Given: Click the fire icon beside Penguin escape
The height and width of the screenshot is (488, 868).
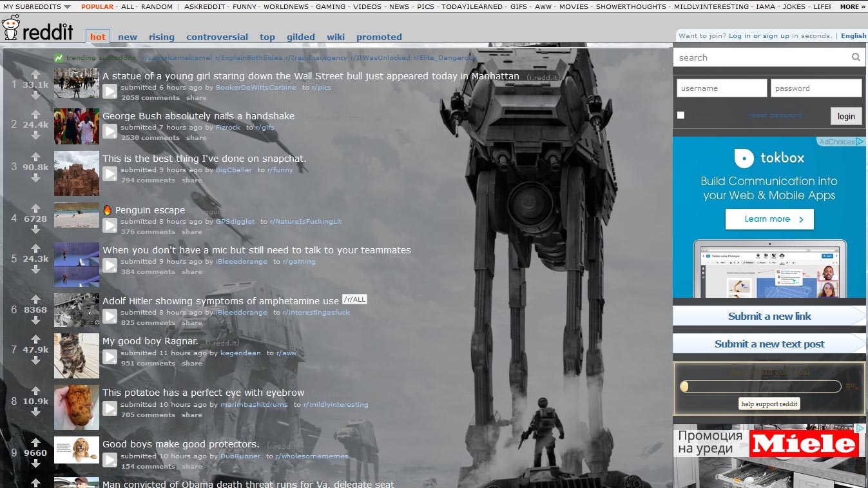Looking at the screenshot, I should tap(107, 210).
